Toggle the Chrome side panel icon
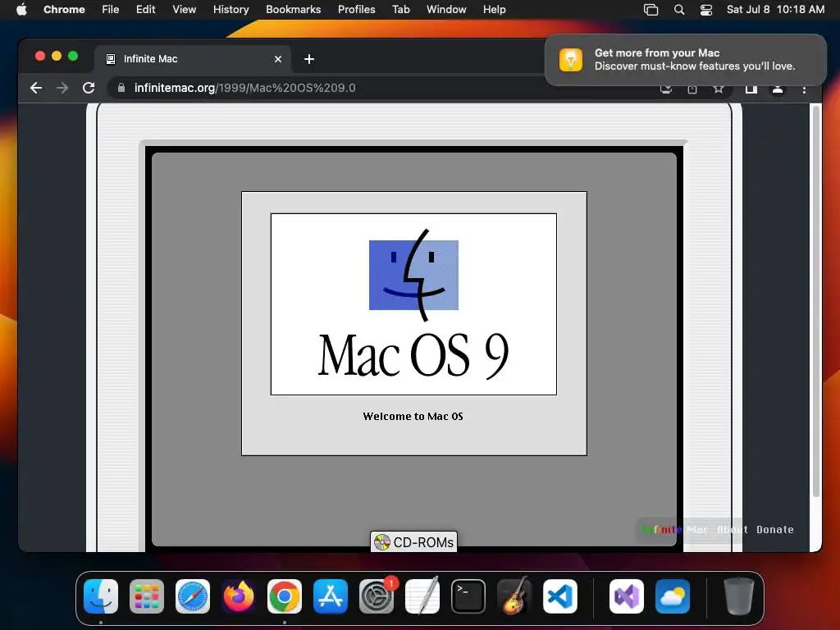This screenshot has width=840, height=630. point(751,89)
